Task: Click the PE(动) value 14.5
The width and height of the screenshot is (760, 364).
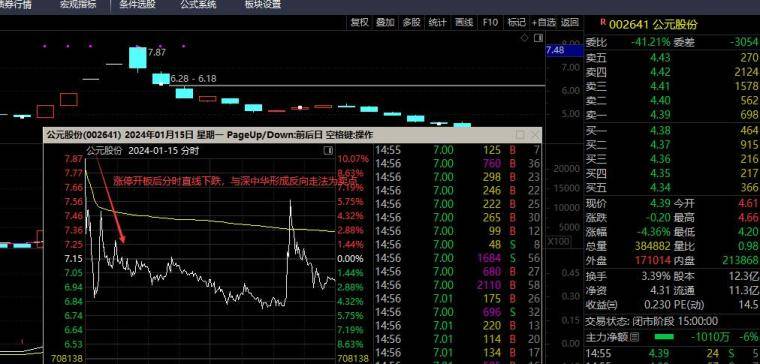Action: coord(748,305)
